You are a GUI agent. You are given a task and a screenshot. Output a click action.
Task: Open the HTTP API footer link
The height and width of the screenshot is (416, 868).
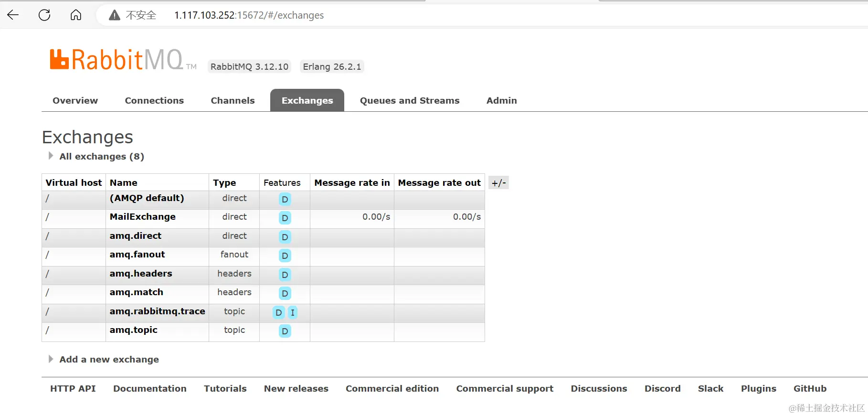click(x=73, y=388)
